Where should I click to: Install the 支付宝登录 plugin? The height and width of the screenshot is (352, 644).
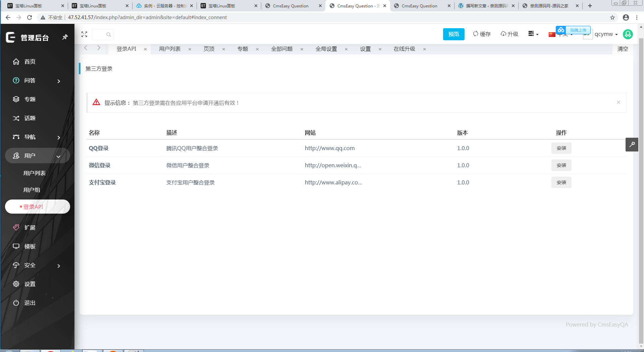point(561,182)
